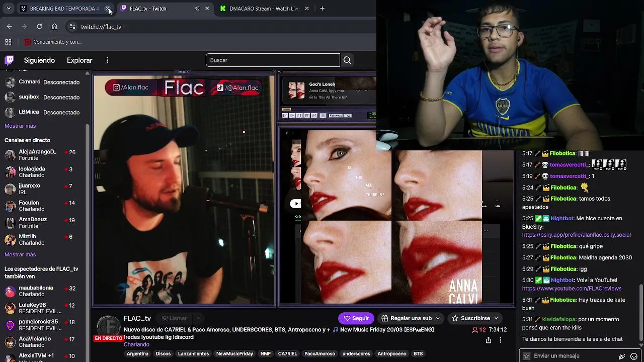This screenshot has height=362, width=644.
Task: Click the TikTok @Alan.flac badge in stream
Action: 237,87
